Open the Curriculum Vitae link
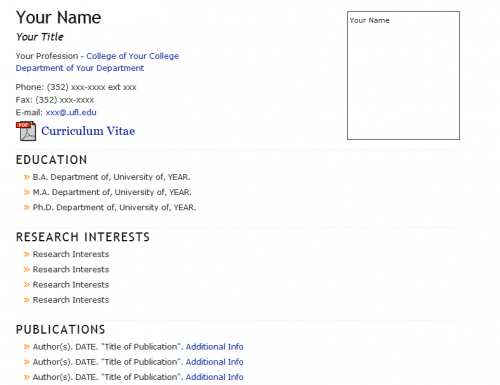 (x=88, y=131)
